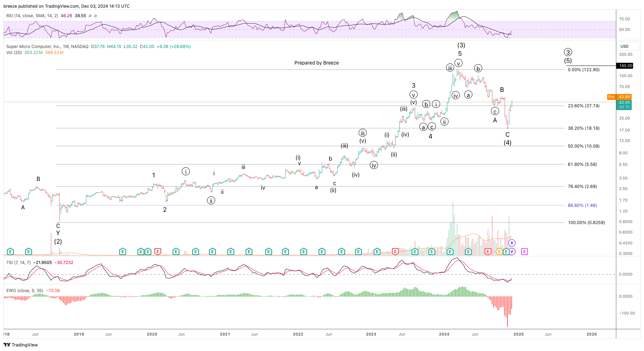This screenshot has width=644, height=351.
Task: Click the 100.00% (0.8259) Fibonacci level label
Action: coord(586,223)
